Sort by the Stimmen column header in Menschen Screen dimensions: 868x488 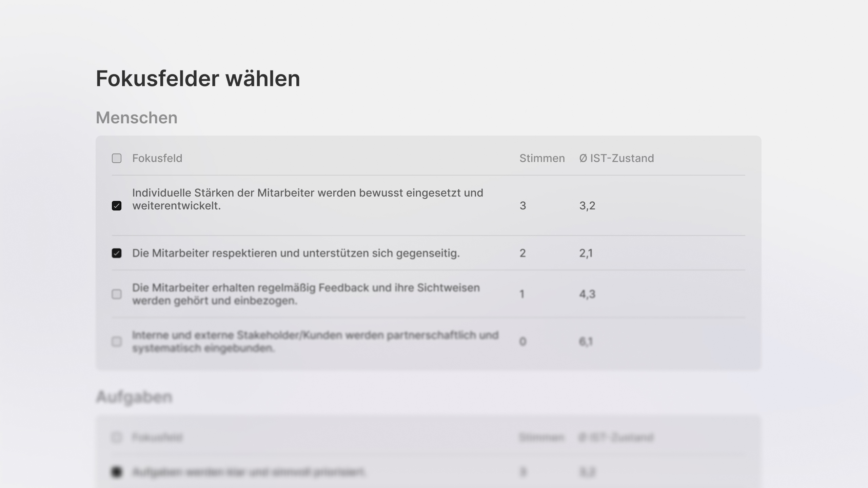point(542,158)
